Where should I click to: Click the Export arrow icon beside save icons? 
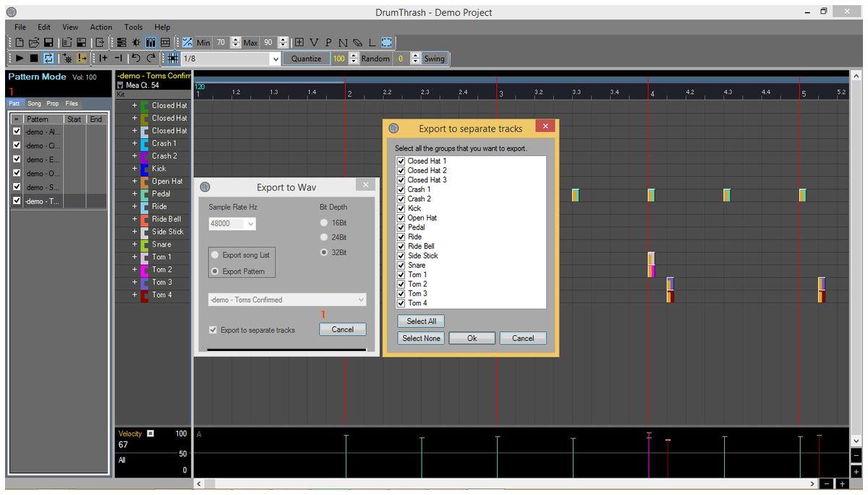tap(99, 43)
